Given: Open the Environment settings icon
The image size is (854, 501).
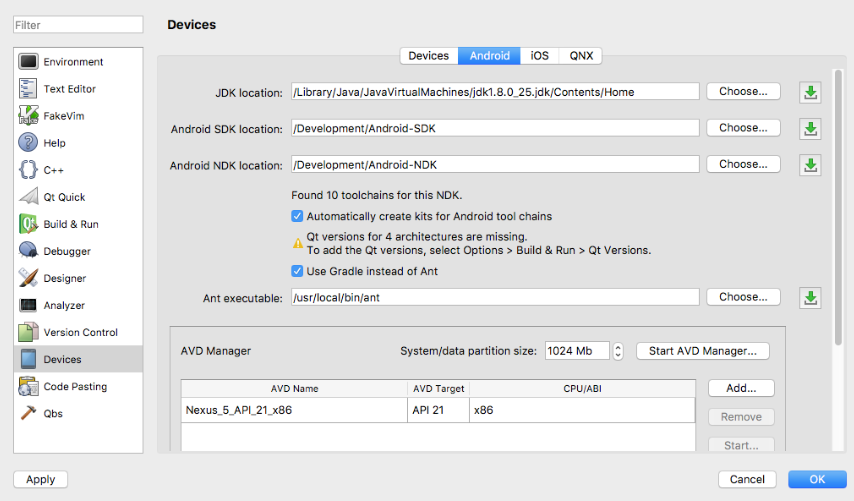Looking at the screenshot, I should click(x=28, y=62).
